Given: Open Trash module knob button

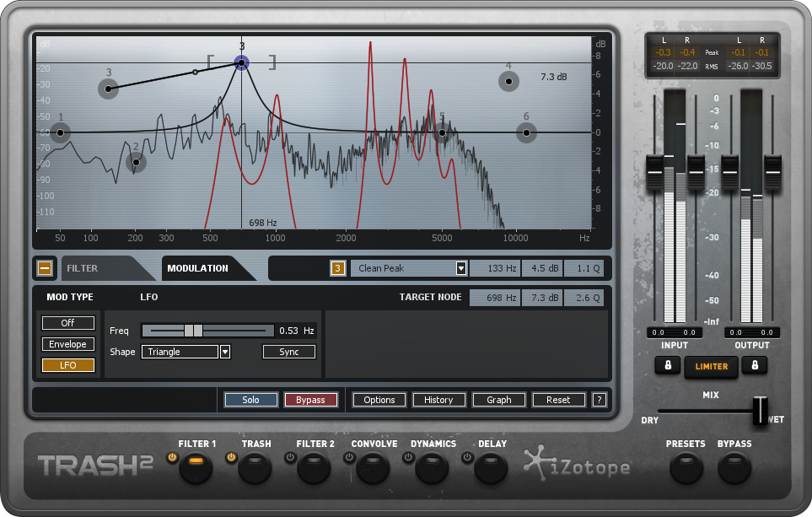Looking at the screenshot, I should [255, 468].
